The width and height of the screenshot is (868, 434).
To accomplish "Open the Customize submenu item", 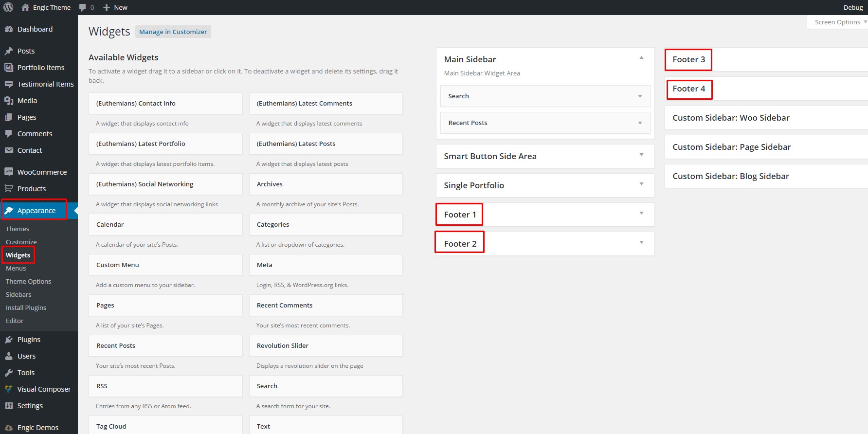I will point(21,242).
